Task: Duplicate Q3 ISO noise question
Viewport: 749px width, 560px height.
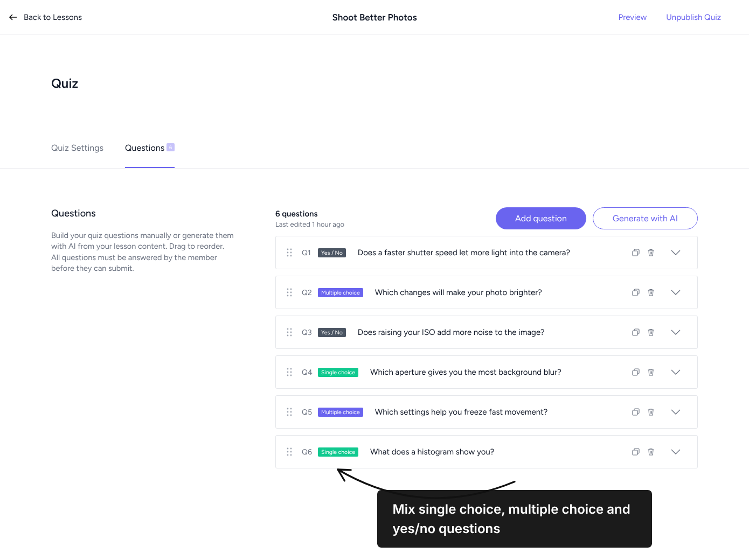Action: tap(636, 332)
